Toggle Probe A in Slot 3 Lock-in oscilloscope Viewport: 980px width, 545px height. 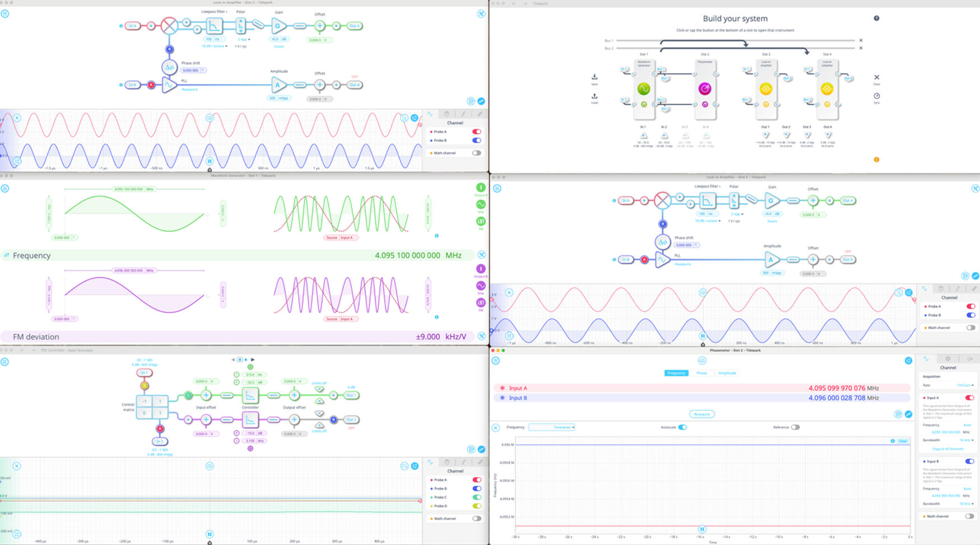click(x=476, y=132)
